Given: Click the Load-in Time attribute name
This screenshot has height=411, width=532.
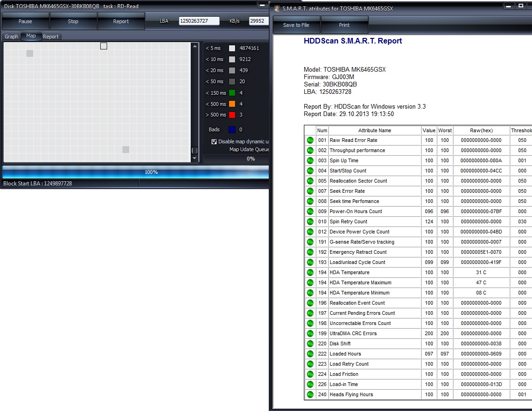Looking at the screenshot, I should pos(344,385).
